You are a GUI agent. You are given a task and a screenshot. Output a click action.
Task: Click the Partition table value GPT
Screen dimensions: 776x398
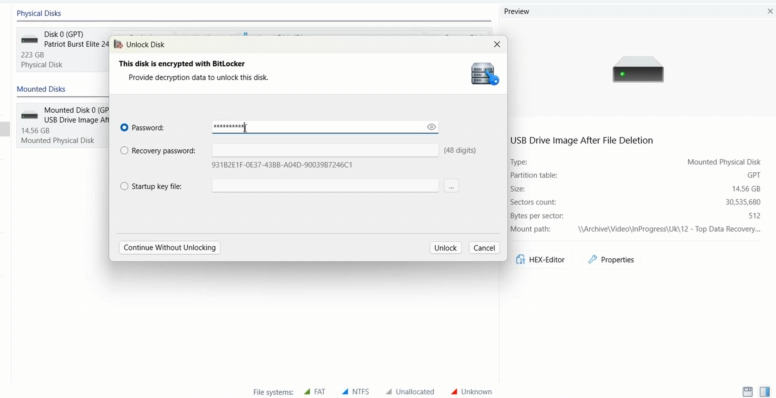click(754, 175)
